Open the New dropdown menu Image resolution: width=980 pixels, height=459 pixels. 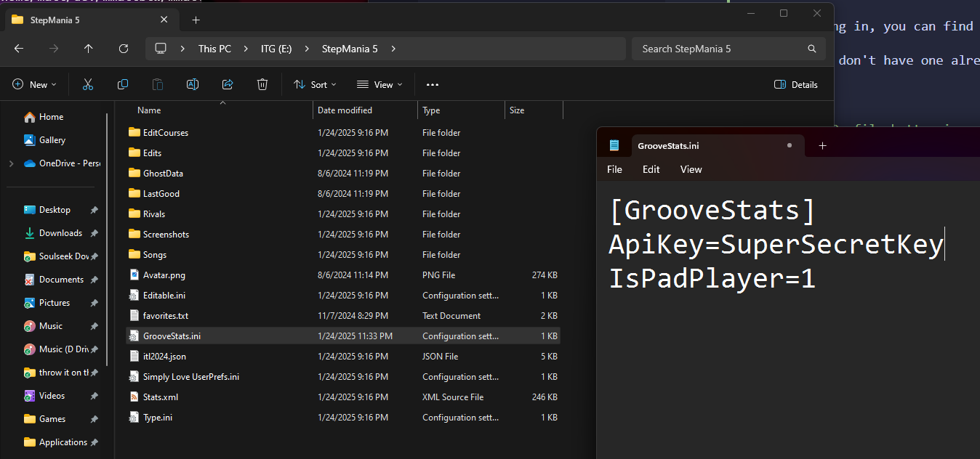click(33, 84)
